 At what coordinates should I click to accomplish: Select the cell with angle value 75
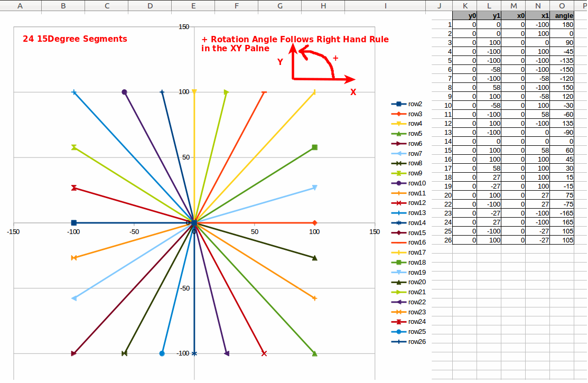pyautogui.click(x=562, y=195)
